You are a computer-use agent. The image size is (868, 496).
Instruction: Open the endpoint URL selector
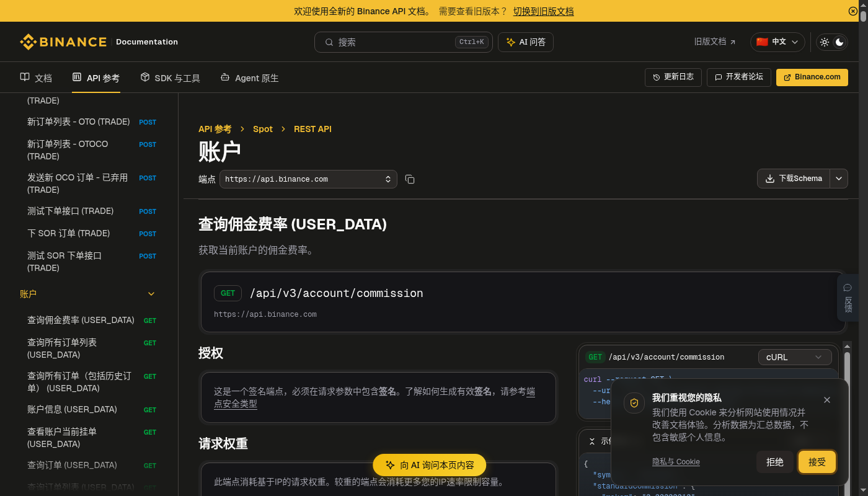pos(308,179)
